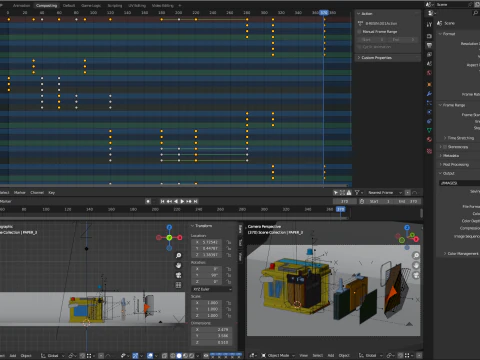The image size is (480, 360).
Task: Click the properties search magnifier icon
Action: (x=475, y=13)
